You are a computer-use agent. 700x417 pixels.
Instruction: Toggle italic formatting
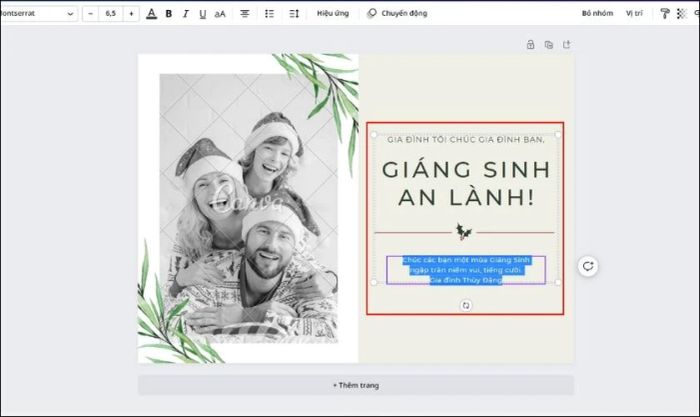click(x=185, y=14)
